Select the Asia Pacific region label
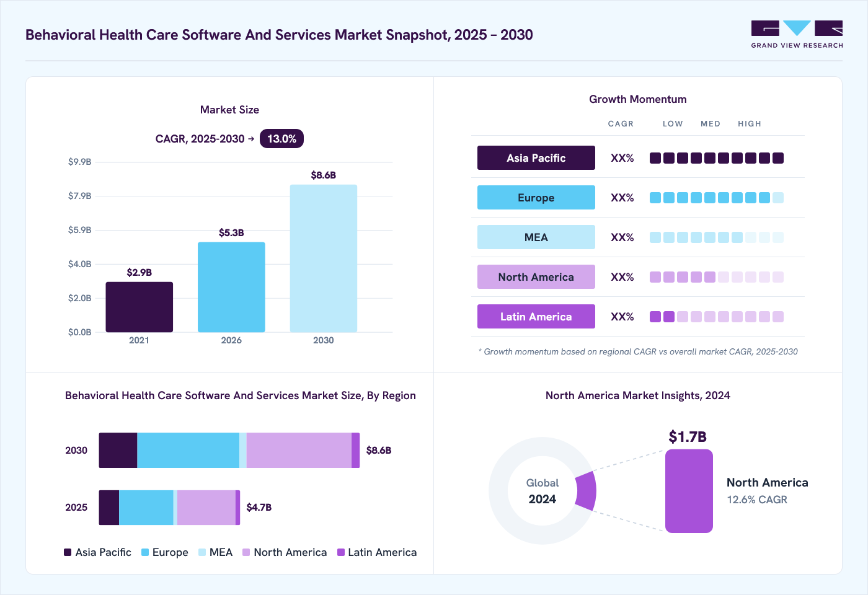The image size is (868, 595). [536, 158]
